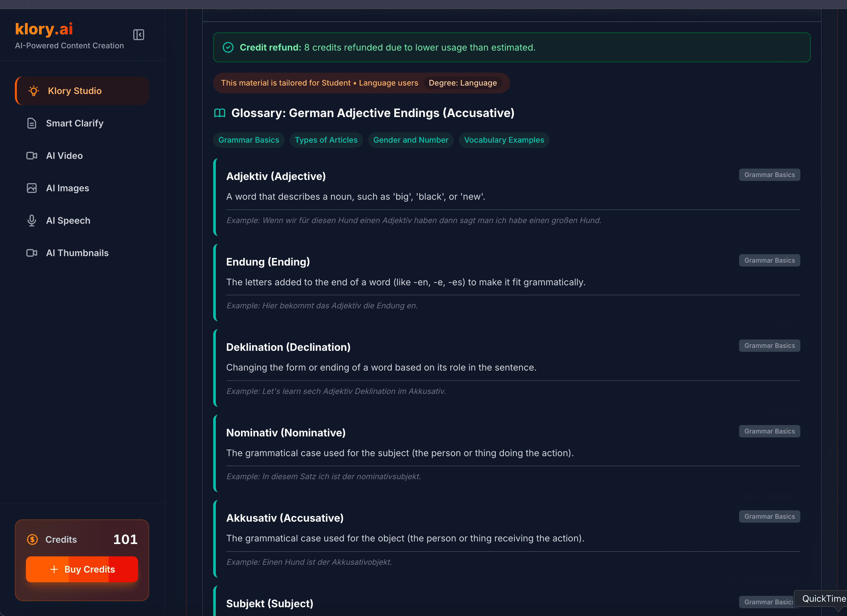Open the Vocabulary Examples filter
This screenshot has width=847, height=616.
pos(504,140)
